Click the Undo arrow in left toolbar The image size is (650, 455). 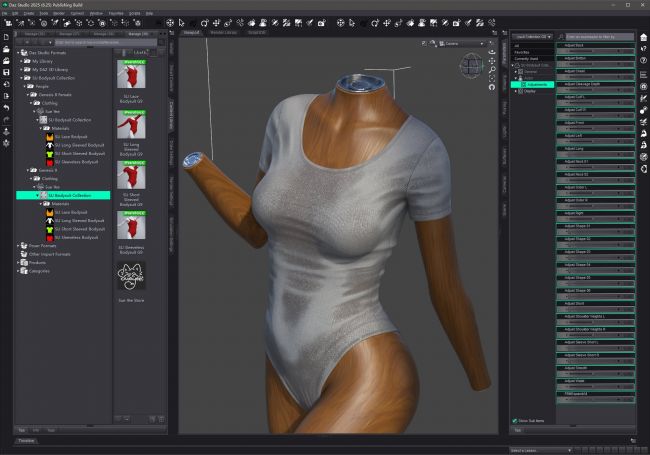pos(6,107)
